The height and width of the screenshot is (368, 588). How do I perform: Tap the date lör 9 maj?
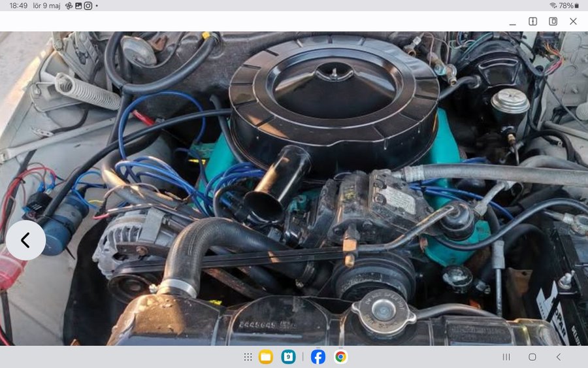46,6
